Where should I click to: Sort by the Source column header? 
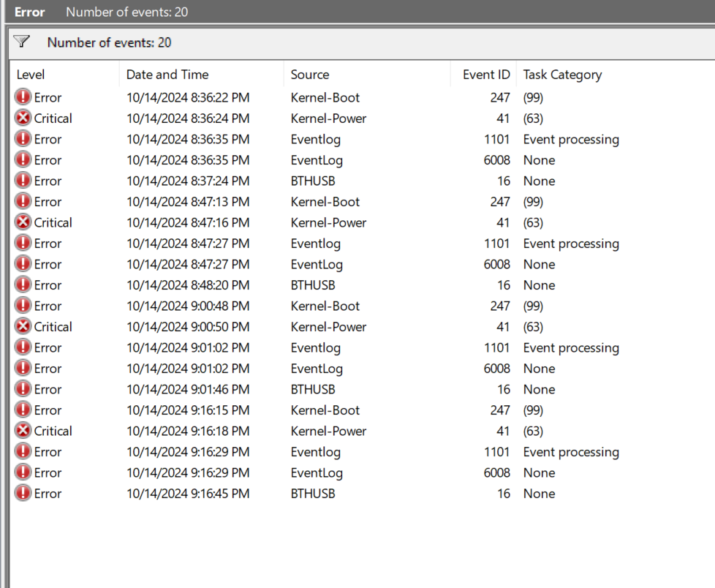368,75
